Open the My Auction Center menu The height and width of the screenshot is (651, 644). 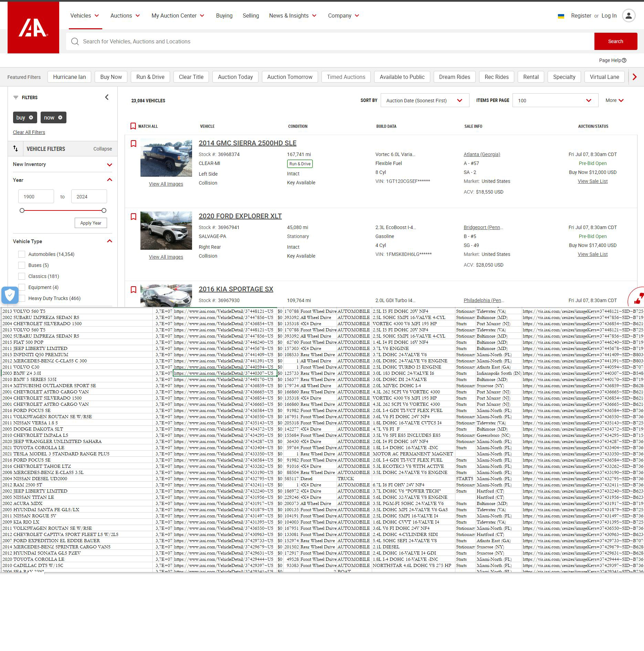coord(178,16)
